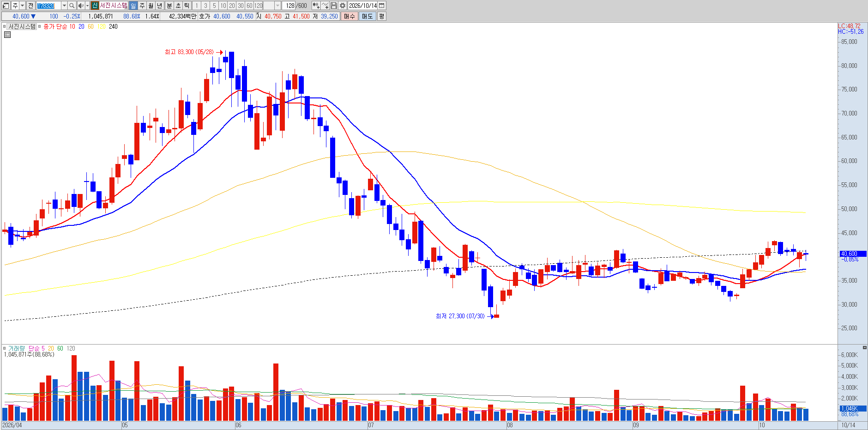Expand the custom interval dropdown after 120
The height and width of the screenshot is (430, 868).
pyautogui.click(x=277, y=6)
